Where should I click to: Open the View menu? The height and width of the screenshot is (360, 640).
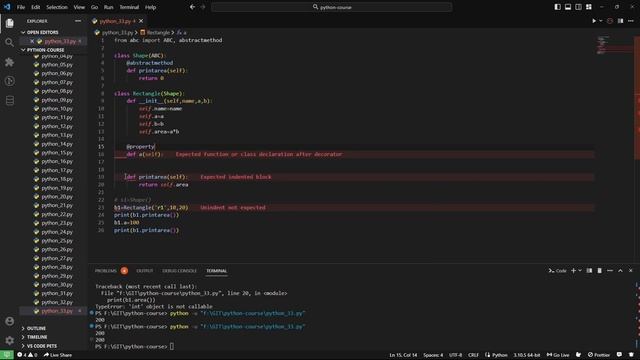pyautogui.click(x=79, y=7)
